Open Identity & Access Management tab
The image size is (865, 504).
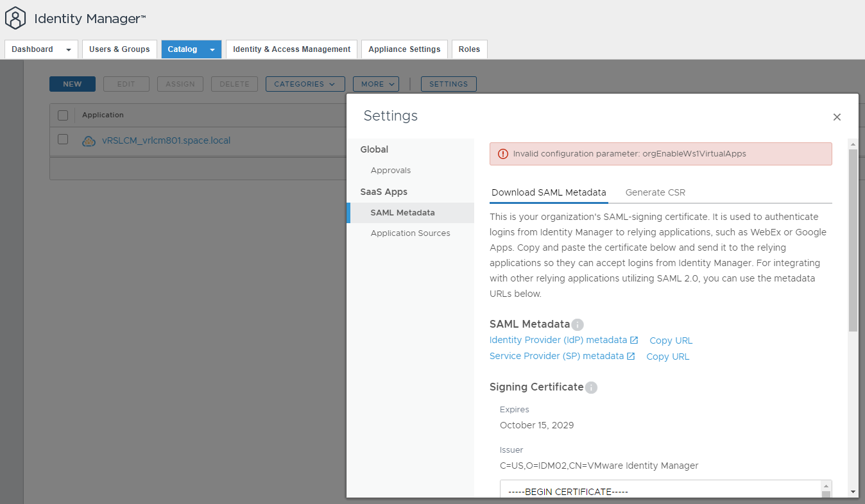[x=291, y=49]
